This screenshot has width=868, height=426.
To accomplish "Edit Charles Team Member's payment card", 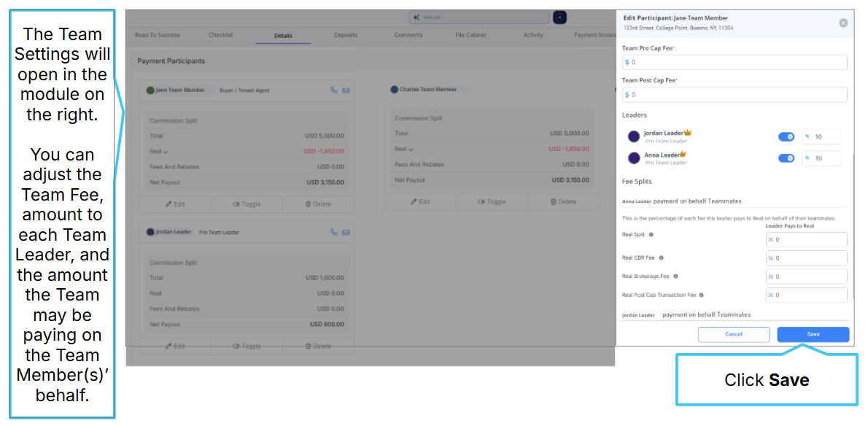I will tap(420, 202).
